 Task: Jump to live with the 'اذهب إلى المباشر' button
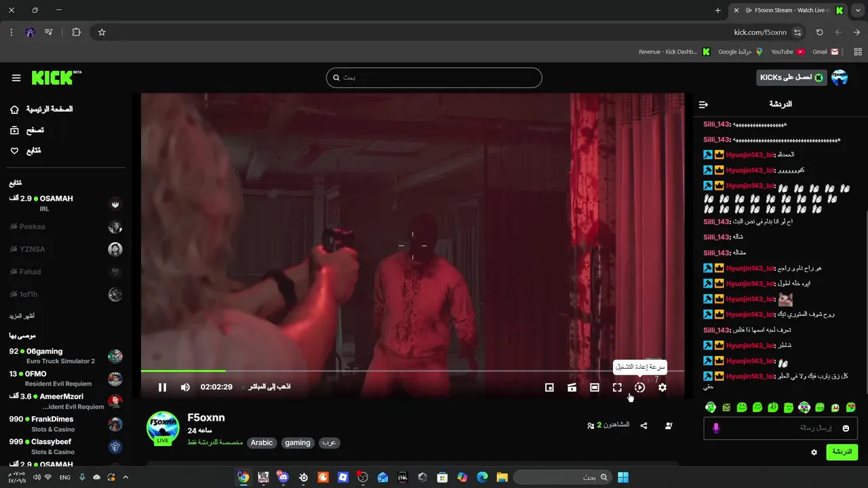(x=269, y=386)
